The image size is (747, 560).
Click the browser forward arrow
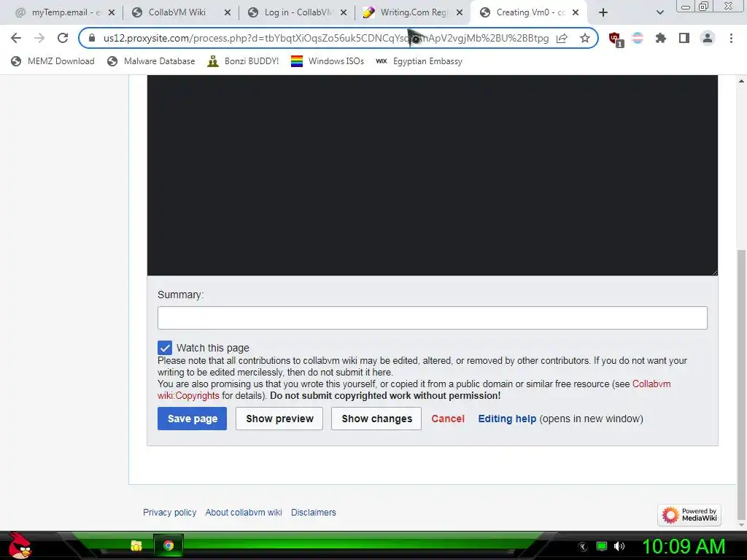(x=39, y=38)
